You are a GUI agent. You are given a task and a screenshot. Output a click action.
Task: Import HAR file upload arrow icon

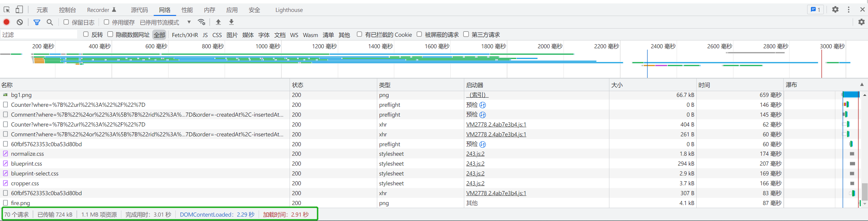[218, 22]
